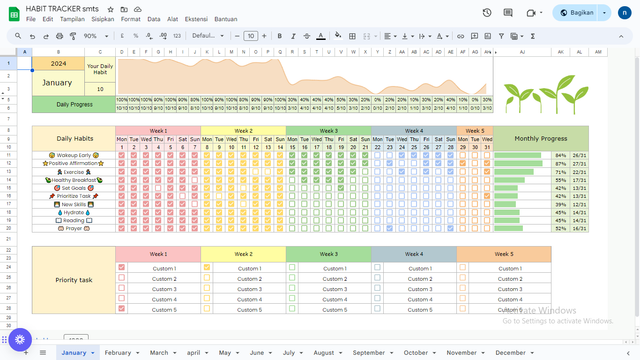Viewport: 640px width, 360px height.
Task: Switch to the March sheet tab
Action: tap(159, 353)
